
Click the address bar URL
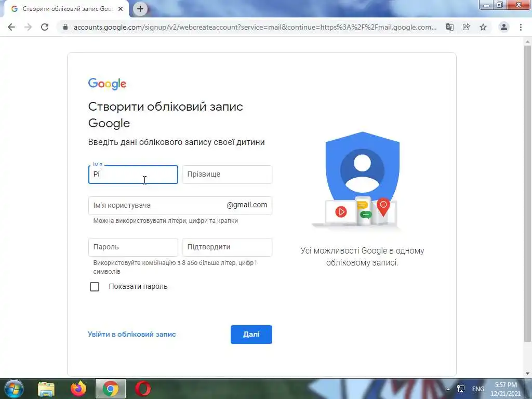255,27
